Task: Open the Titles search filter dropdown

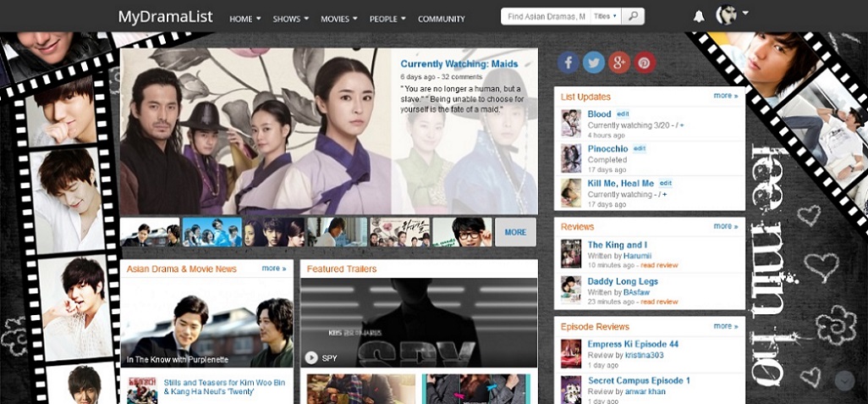Action: tap(606, 17)
